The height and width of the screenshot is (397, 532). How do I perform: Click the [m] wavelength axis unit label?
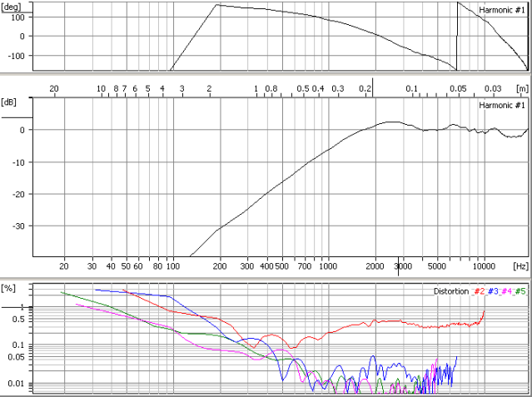521,87
